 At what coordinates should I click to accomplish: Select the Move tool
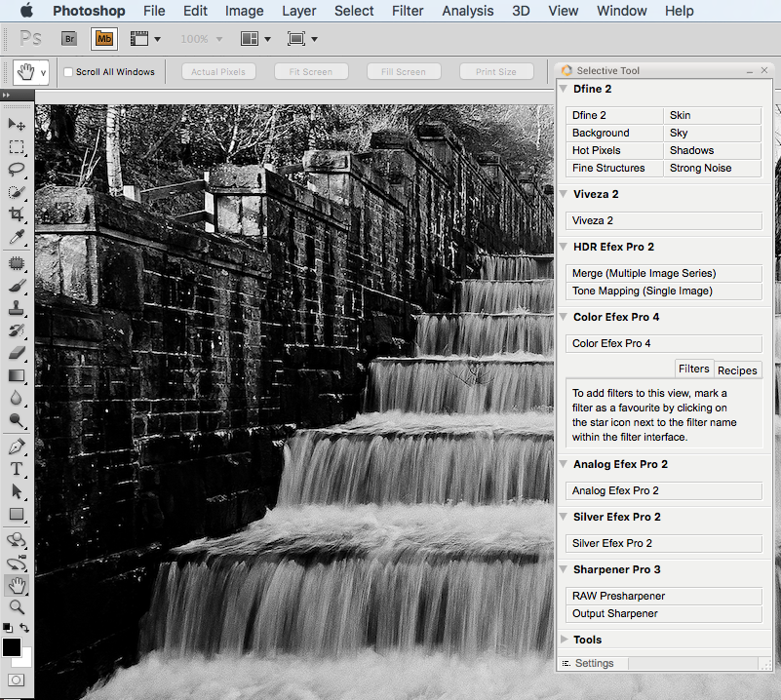tap(17, 124)
